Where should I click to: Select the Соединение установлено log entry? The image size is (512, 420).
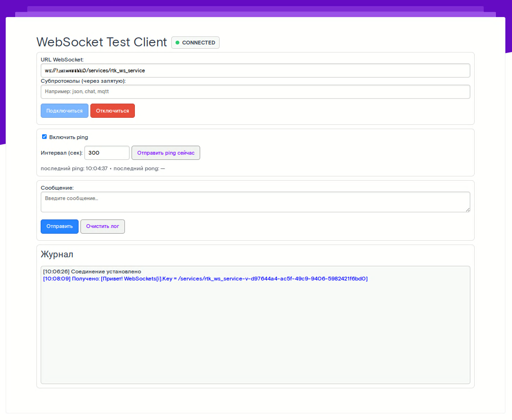92,271
